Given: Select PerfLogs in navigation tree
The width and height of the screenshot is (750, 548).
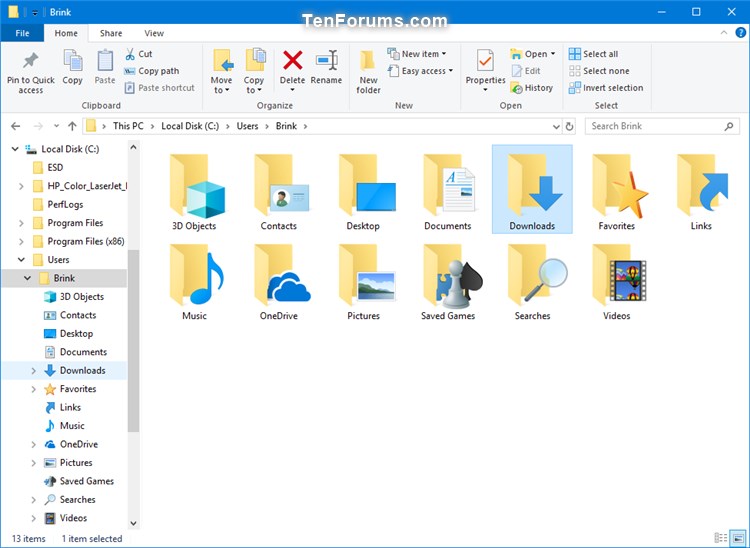Looking at the screenshot, I should pos(65,205).
